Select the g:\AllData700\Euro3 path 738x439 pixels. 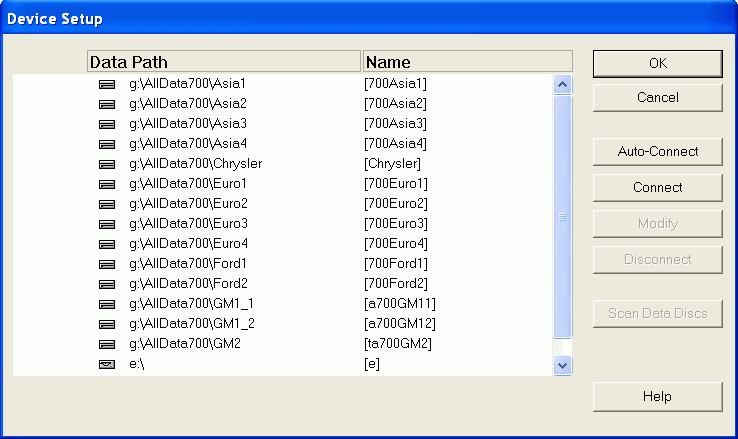pyautogui.click(x=188, y=223)
